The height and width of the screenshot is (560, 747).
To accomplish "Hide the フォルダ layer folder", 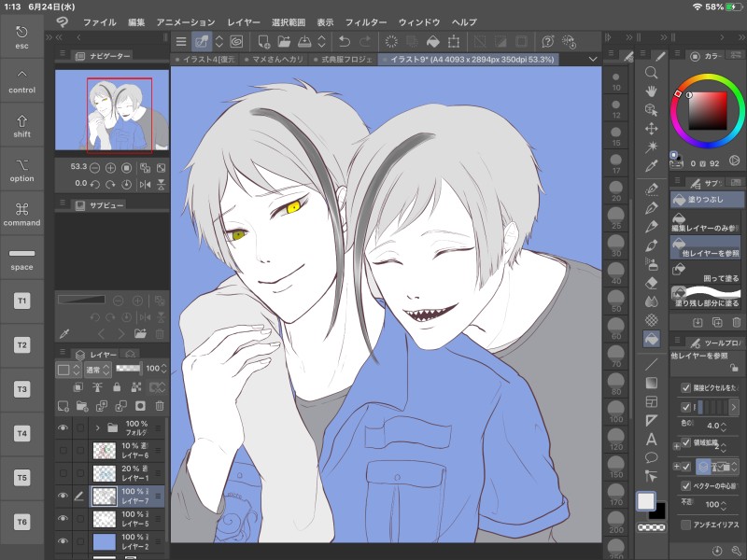I will coord(63,427).
